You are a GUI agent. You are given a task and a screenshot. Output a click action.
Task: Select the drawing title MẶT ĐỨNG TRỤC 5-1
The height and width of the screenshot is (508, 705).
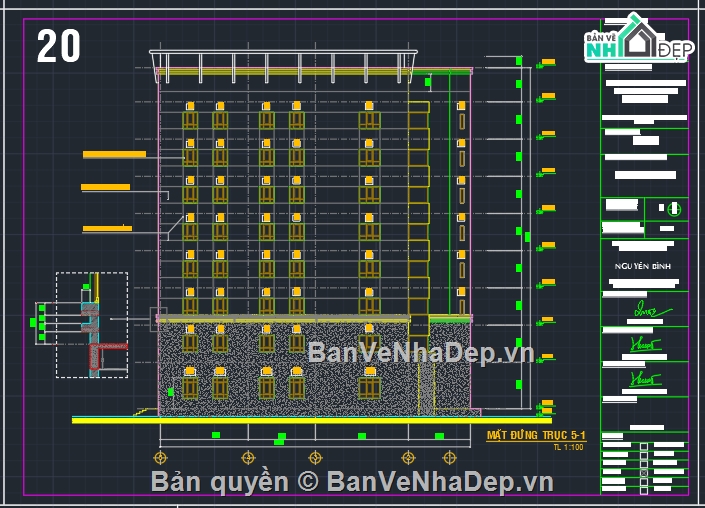pos(536,435)
